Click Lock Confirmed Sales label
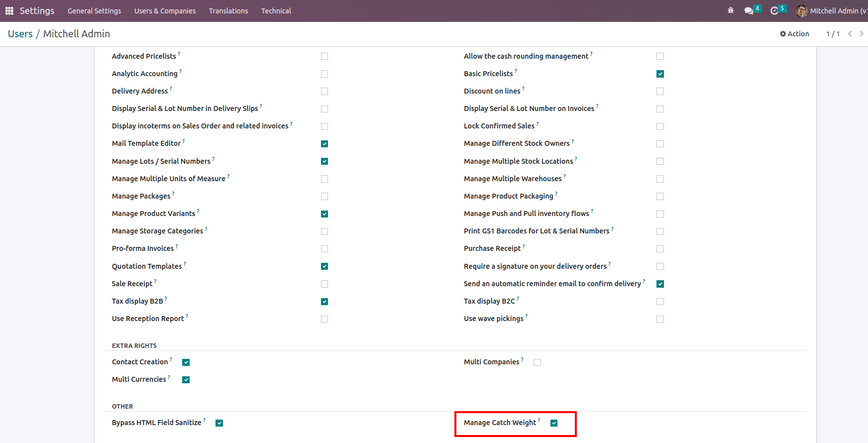This screenshot has height=443, width=868. point(499,126)
